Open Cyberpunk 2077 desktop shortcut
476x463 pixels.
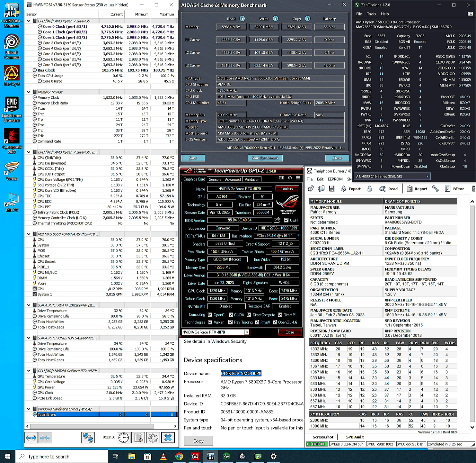12,141
